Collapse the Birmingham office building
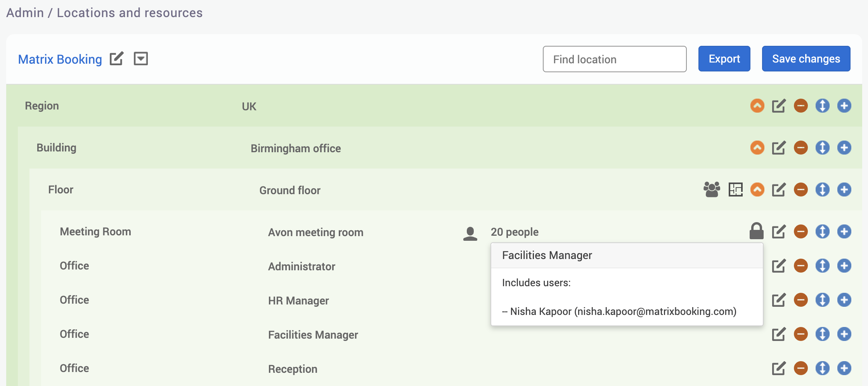The width and height of the screenshot is (868, 386). 757,148
